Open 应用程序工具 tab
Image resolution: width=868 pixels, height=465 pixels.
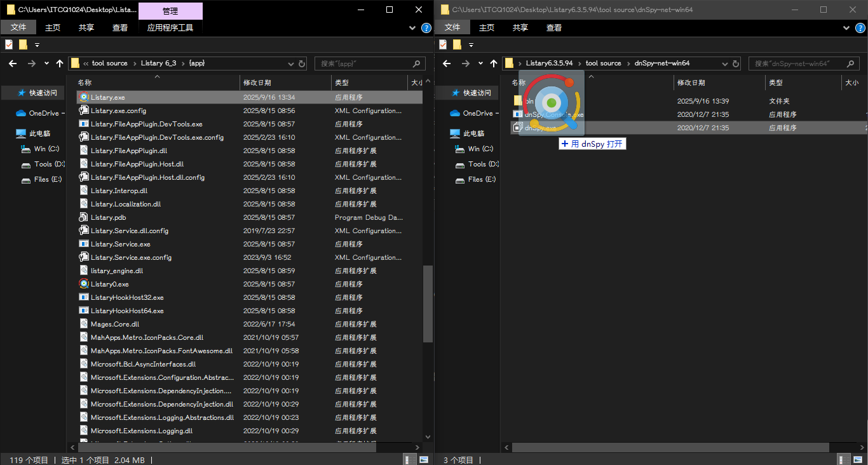(x=170, y=27)
